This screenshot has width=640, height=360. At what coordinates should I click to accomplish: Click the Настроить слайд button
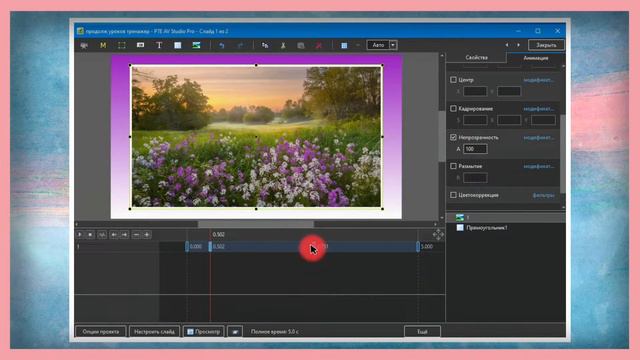tap(154, 331)
